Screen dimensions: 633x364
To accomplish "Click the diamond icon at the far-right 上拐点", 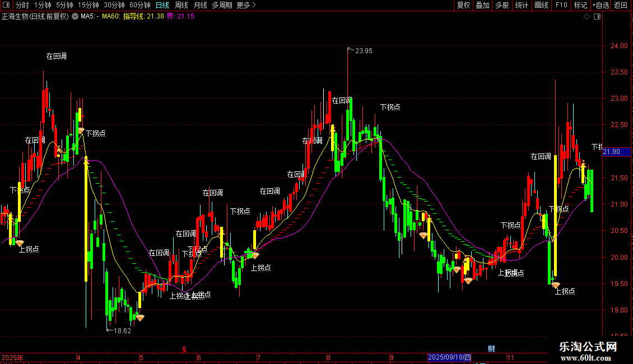I will click(x=556, y=285).
